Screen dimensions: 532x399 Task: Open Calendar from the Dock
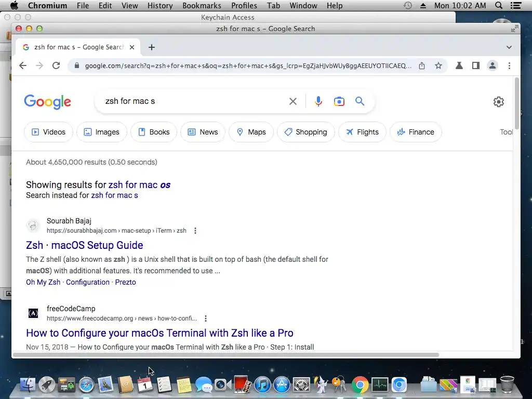pos(145,385)
